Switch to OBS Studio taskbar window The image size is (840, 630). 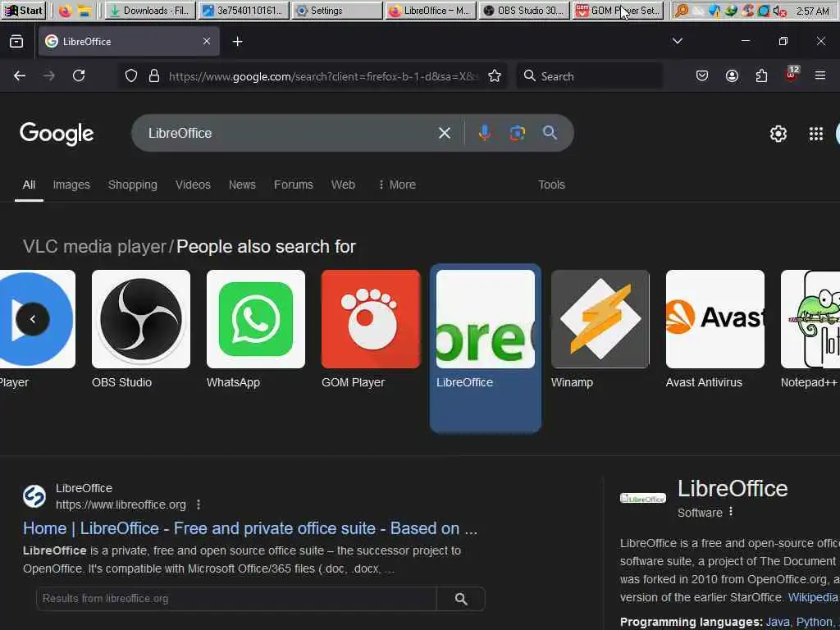[524, 10]
